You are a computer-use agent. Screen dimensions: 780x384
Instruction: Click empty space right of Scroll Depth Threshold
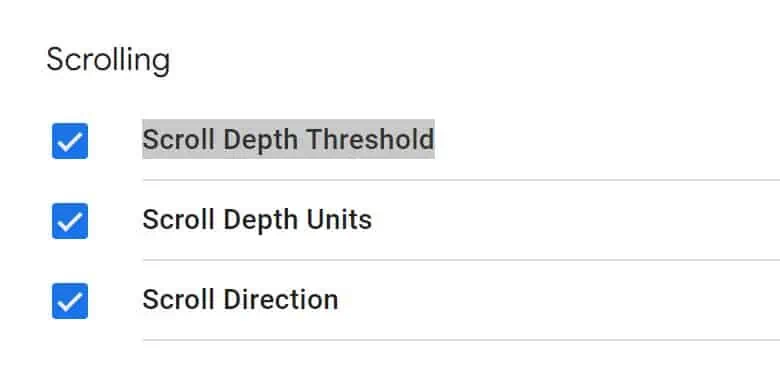607,140
